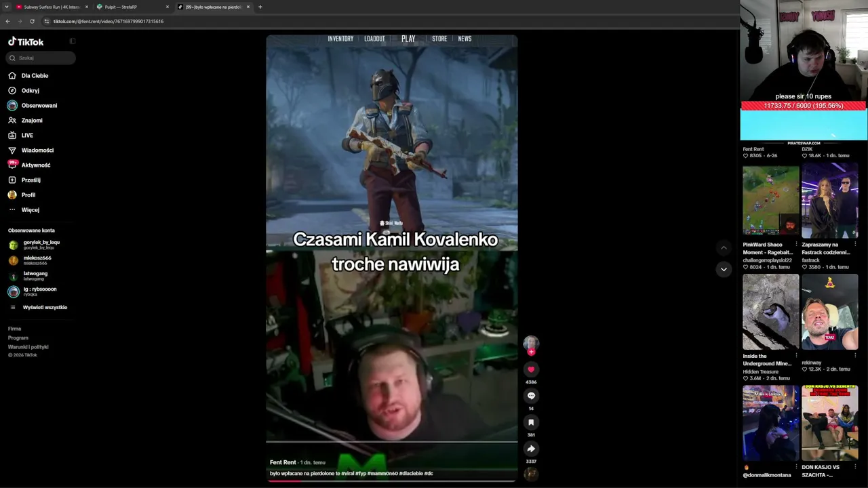Image resolution: width=868 pixels, height=488 pixels.
Task: Open Inside the Underground Mine thumbnail
Action: (x=771, y=312)
